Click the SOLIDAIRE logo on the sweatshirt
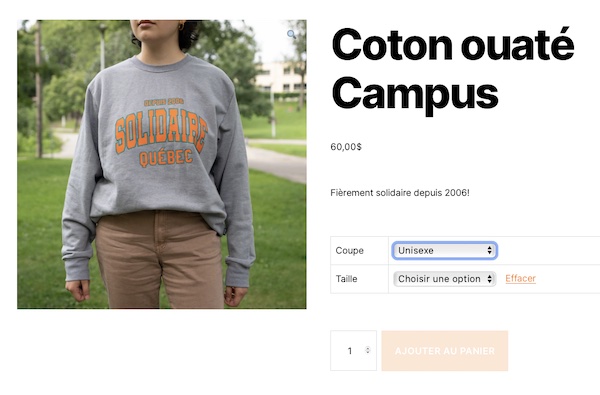This screenshot has height=395, width=600. [161, 130]
